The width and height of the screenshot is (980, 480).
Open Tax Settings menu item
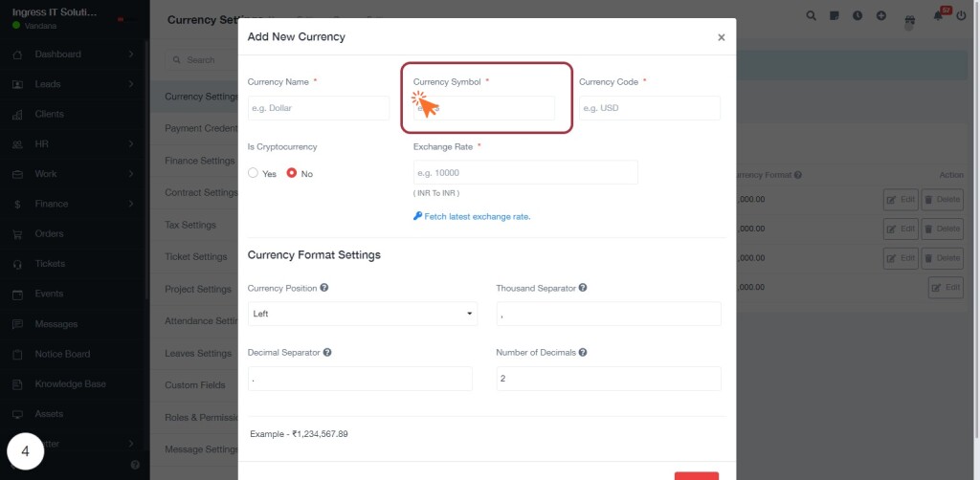point(190,225)
